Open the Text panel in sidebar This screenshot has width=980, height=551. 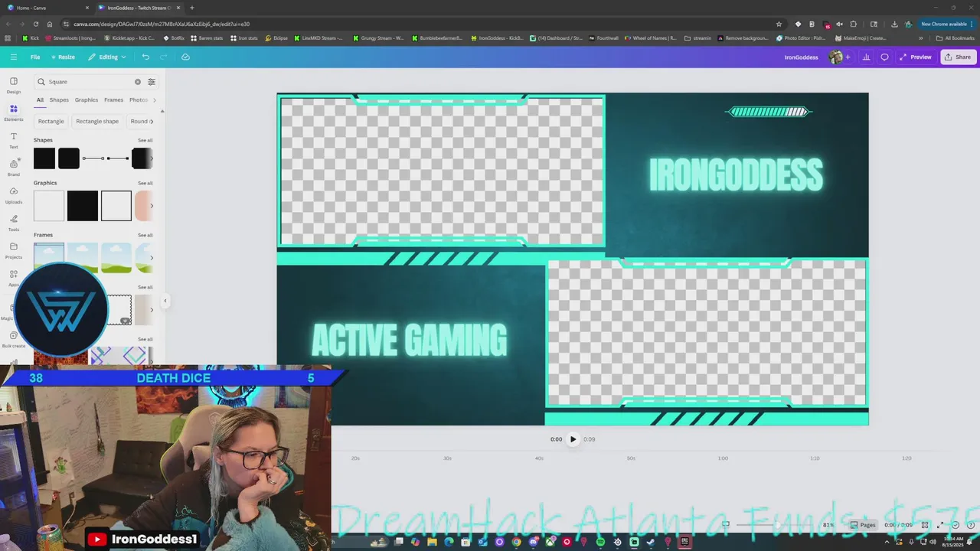(x=13, y=140)
